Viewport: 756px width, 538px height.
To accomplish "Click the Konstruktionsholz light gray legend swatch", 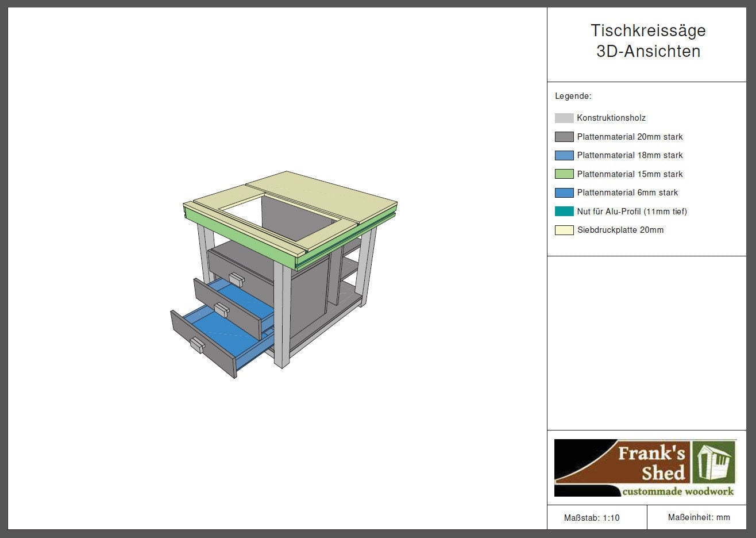I will coord(564,118).
